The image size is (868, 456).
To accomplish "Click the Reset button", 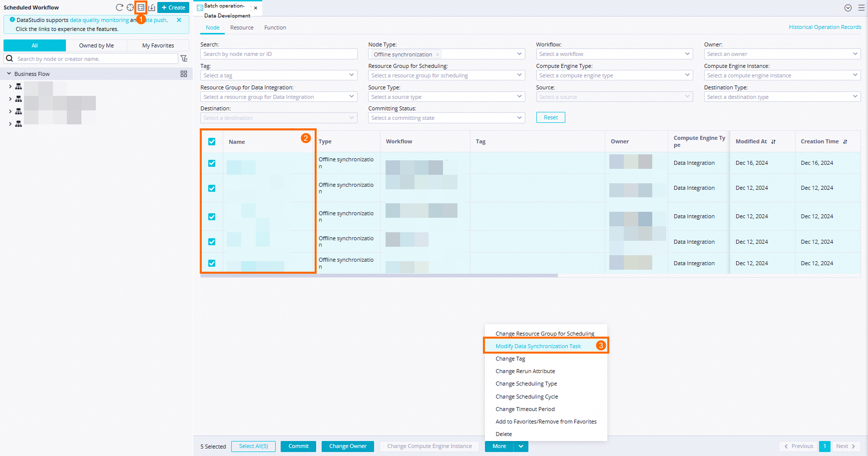I will tap(551, 117).
